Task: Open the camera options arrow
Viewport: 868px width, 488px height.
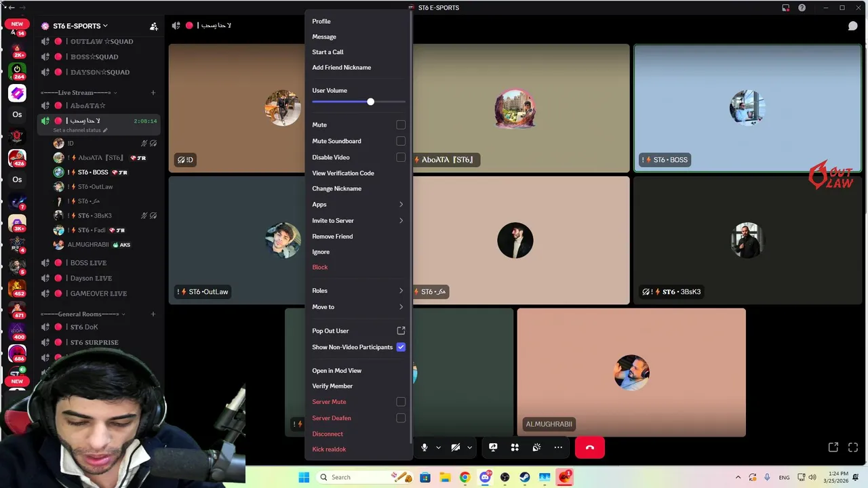Action: pos(469,447)
